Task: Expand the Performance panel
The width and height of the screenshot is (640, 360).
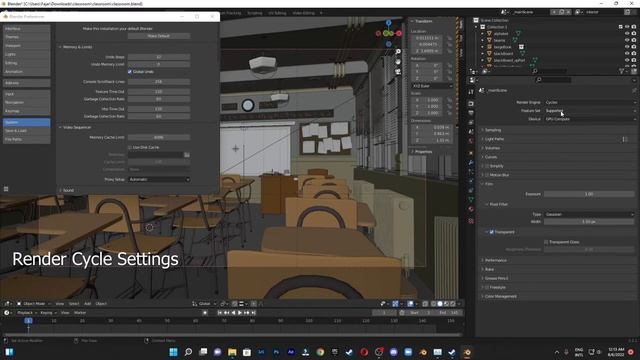Action: [x=496, y=260]
